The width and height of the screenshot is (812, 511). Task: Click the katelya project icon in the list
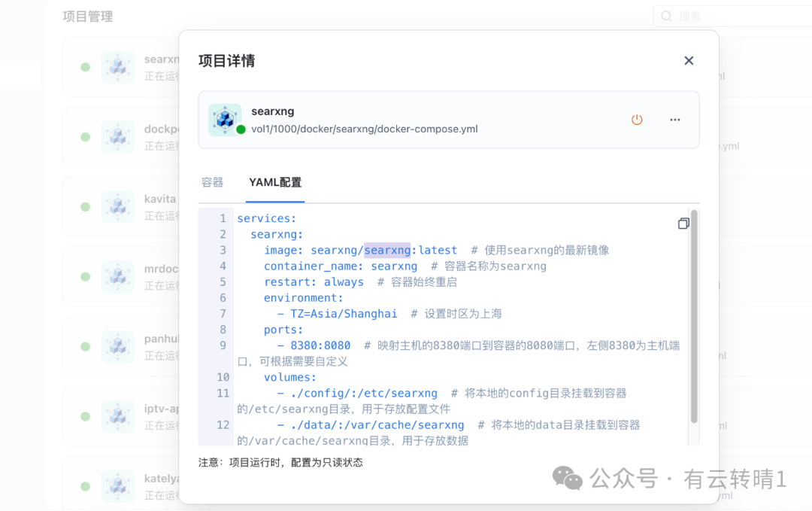point(117,486)
